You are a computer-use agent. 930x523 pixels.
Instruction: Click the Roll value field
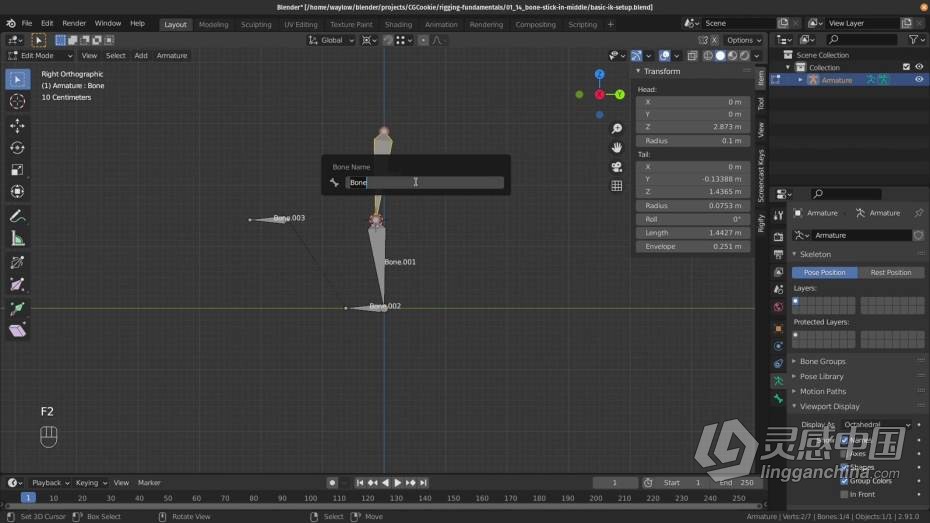click(x=693, y=219)
